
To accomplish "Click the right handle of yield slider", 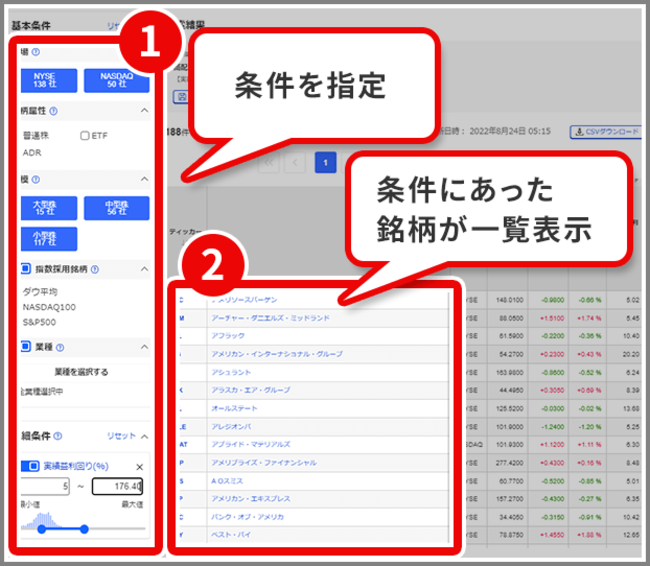I will pyautogui.click(x=84, y=528).
